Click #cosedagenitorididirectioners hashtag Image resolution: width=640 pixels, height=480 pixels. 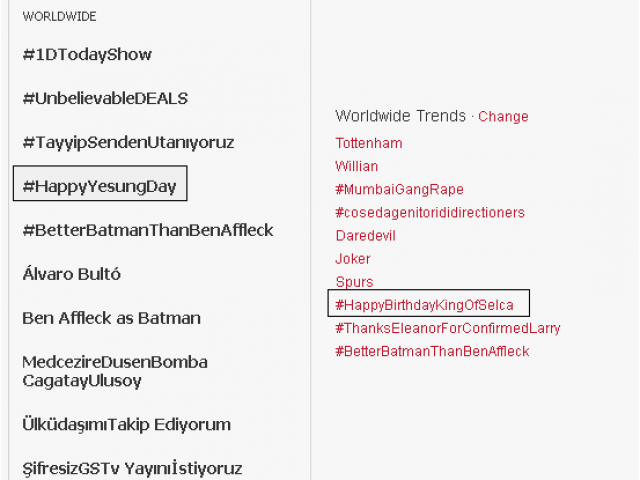click(430, 212)
